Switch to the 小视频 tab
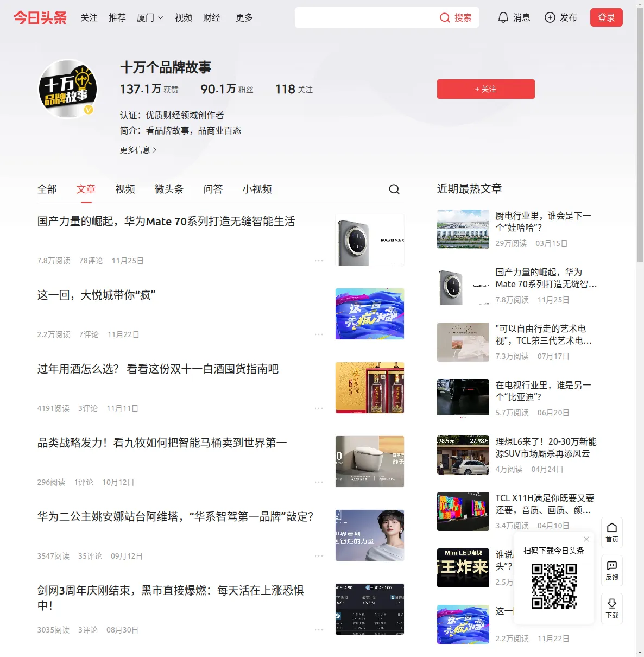This screenshot has width=644, height=657. tap(257, 189)
